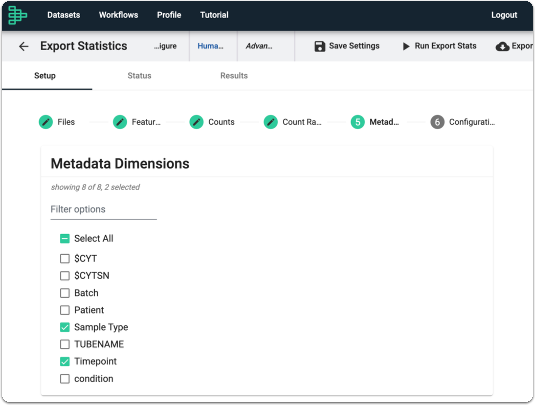Enable the Patient checkbox
535x405 pixels.
pyautogui.click(x=64, y=310)
